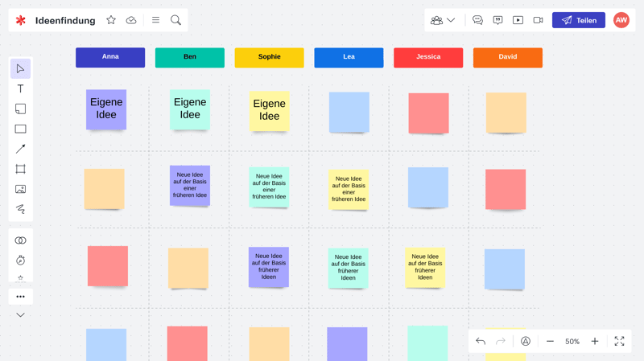Screen dimensions: 644x361
Task: Toggle the board favorite star
Action: (111, 20)
